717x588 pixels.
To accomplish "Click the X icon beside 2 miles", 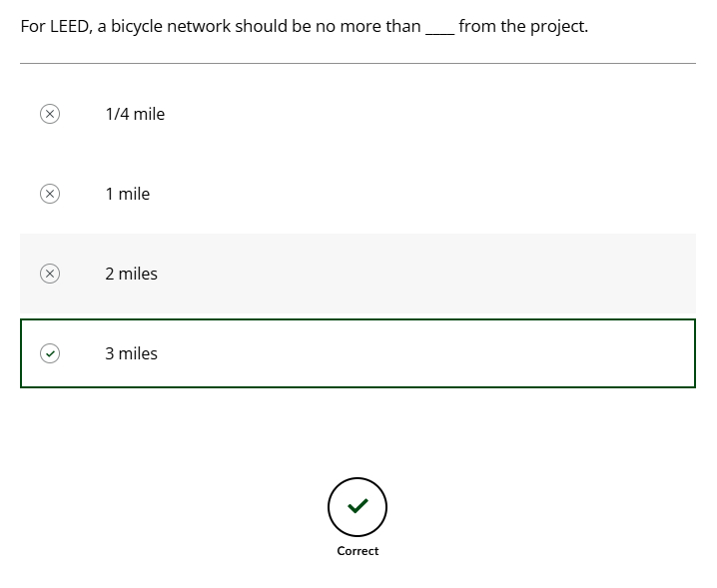I will pyautogui.click(x=50, y=274).
